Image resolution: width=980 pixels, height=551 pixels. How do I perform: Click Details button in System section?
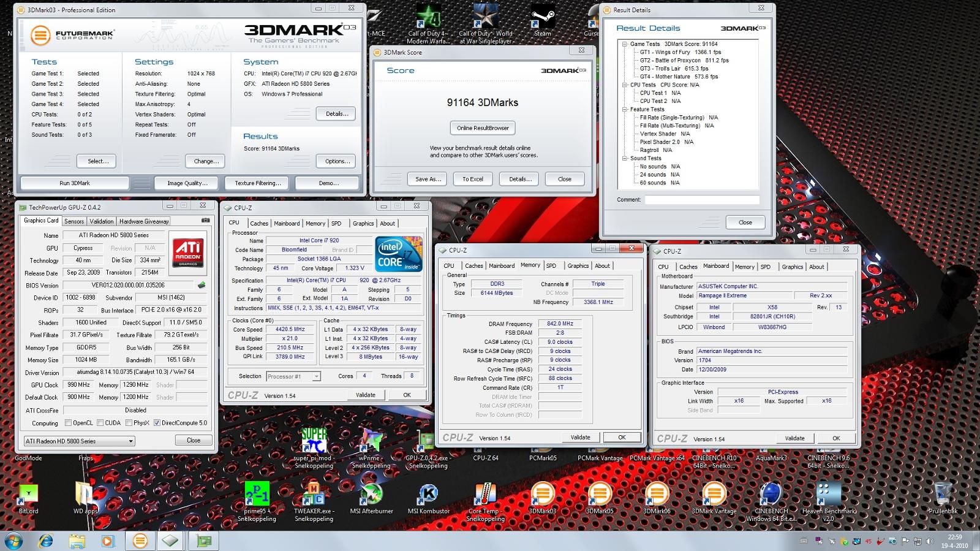click(336, 113)
